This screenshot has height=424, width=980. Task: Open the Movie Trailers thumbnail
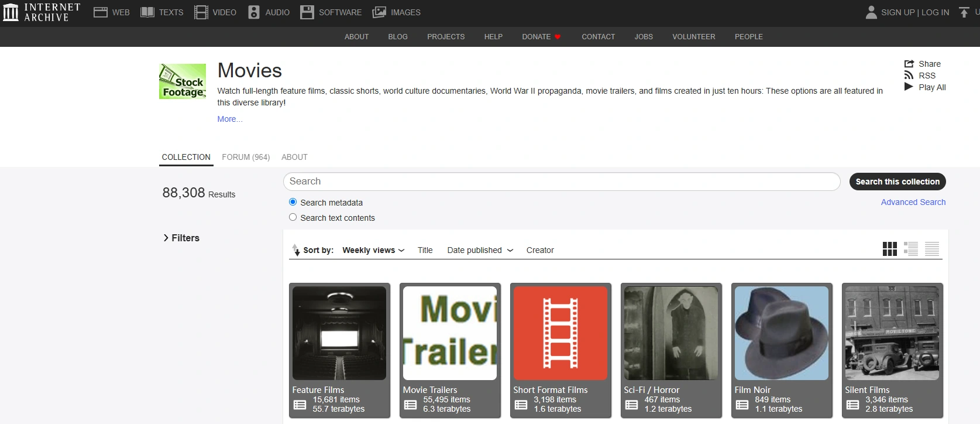[450, 333]
